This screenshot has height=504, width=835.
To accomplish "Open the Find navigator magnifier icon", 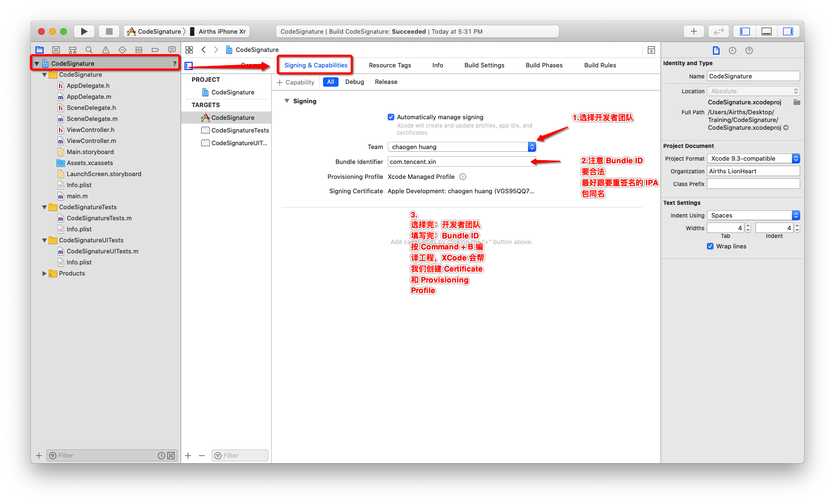I will pyautogui.click(x=89, y=50).
